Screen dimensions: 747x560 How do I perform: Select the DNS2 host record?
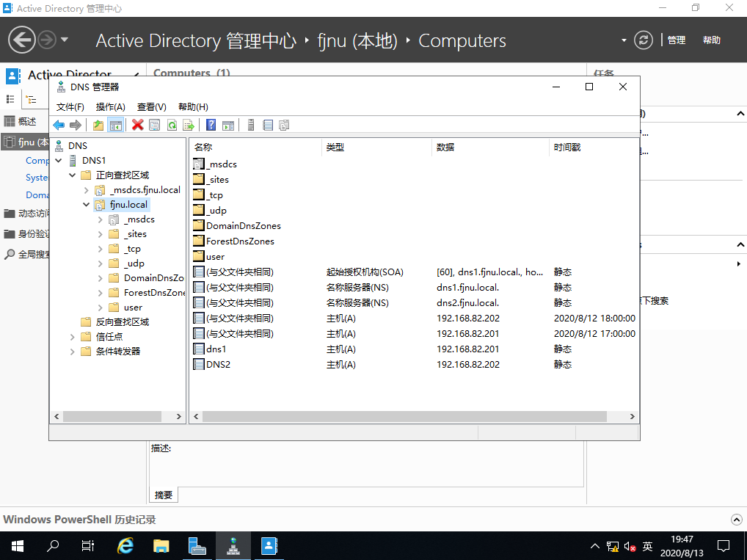click(x=414, y=365)
